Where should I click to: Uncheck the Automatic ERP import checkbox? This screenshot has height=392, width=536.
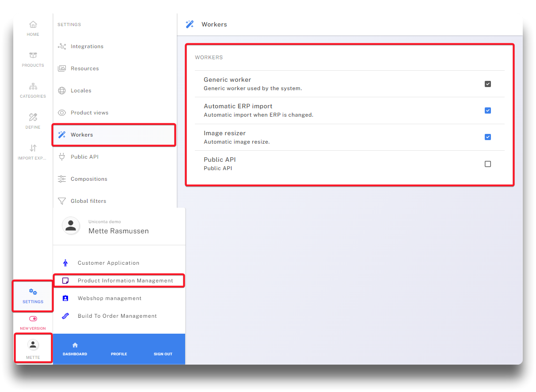pyautogui.click(x=488, y=110)
